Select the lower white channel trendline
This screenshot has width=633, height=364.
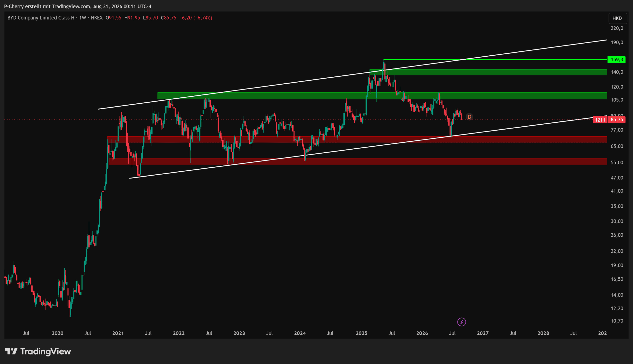click(x=368, y=147)
